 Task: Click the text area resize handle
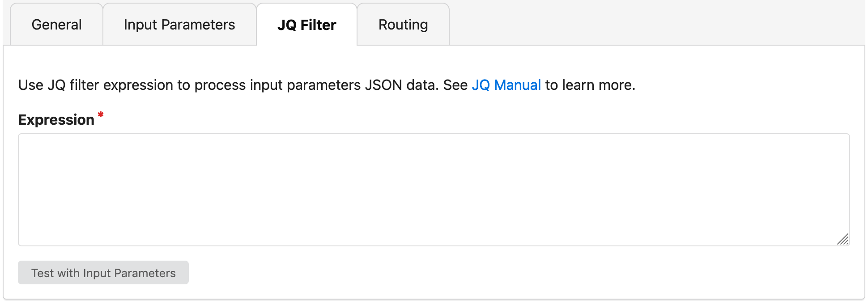click(x=843, y=240)
